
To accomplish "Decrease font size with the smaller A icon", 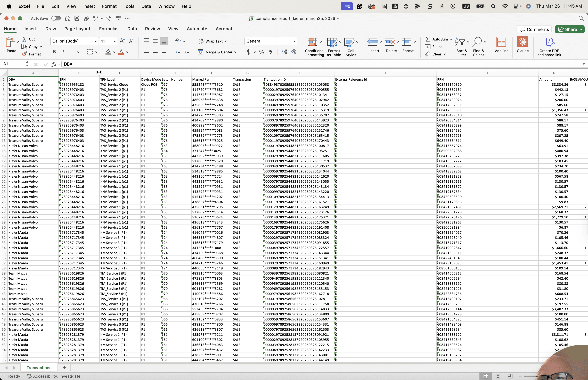I will (x=131, y=41).
